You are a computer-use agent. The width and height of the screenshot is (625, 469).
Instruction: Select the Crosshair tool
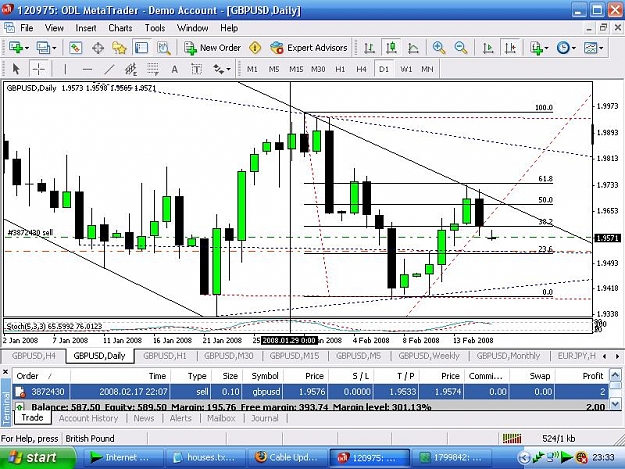[39, 69]
